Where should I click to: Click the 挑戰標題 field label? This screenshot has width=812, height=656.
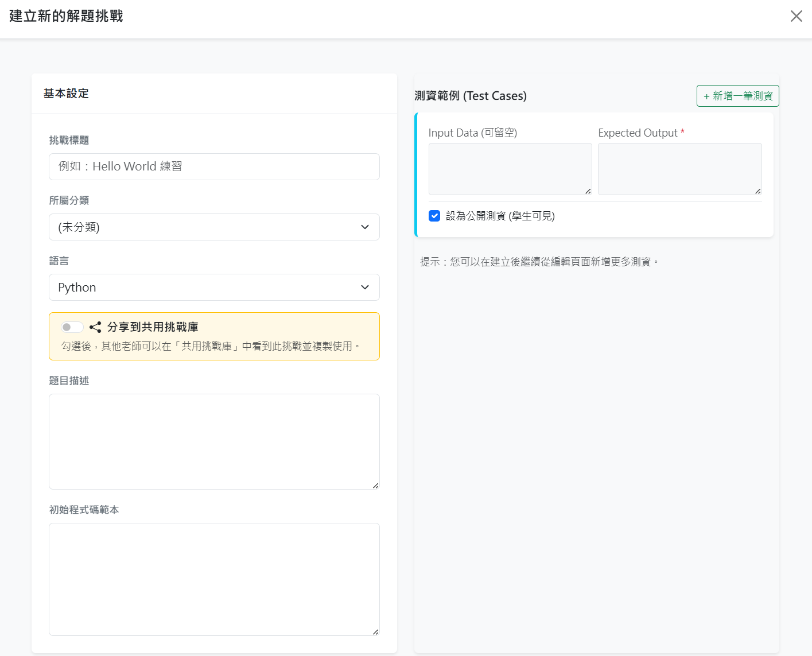[x=69, y=141]
